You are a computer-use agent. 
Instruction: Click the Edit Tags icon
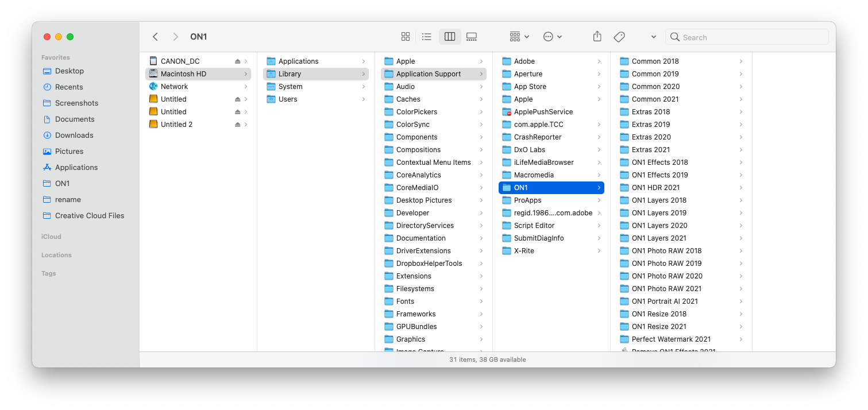pyautogui.click(x=619, y=37)
